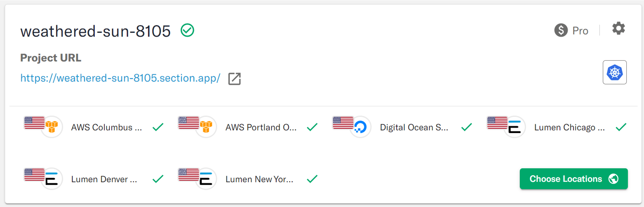The height and width of the screenshot is (207, 644).
Task: Open the external link icon beside the project URL
Action: [234, 79]
